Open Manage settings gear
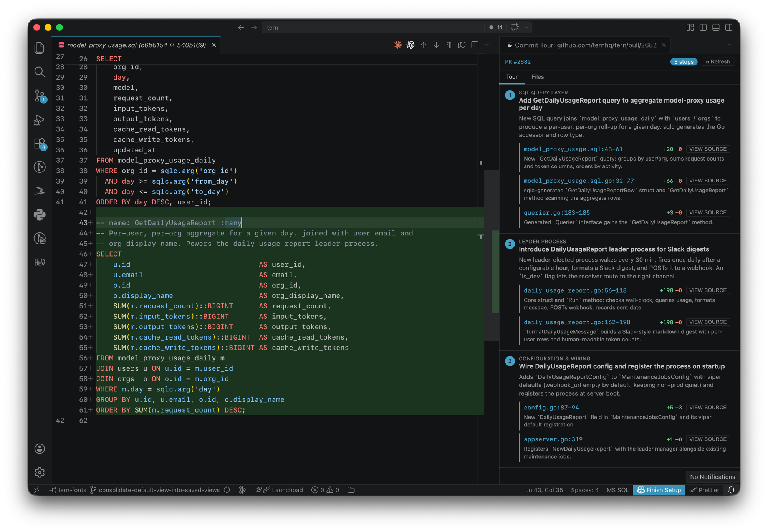This screenshot has width=768, height=532. (x=40, y=472)
